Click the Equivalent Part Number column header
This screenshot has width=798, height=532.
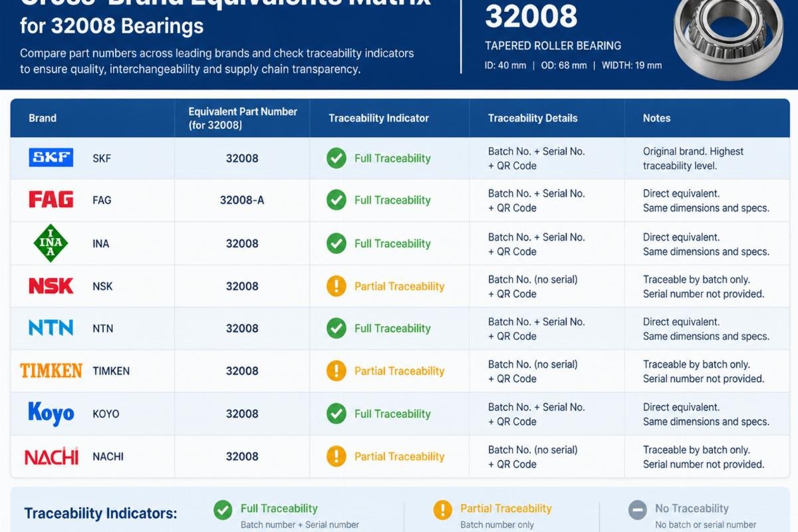tap(243, 118)
